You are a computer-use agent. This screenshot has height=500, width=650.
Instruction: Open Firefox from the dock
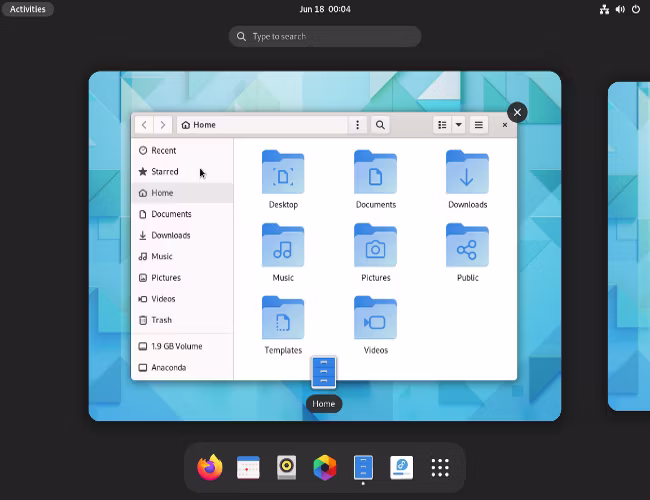click(210, 467)
